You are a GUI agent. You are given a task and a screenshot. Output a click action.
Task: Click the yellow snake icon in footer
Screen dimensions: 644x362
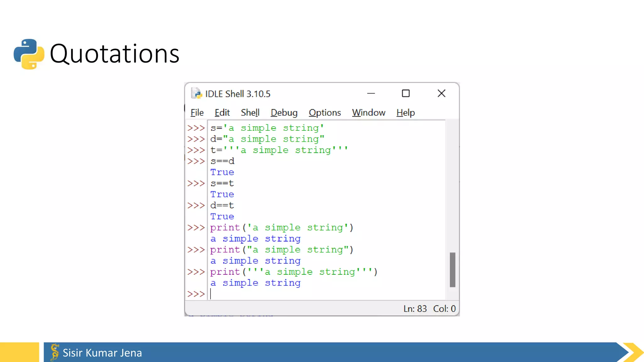point(55,352)
